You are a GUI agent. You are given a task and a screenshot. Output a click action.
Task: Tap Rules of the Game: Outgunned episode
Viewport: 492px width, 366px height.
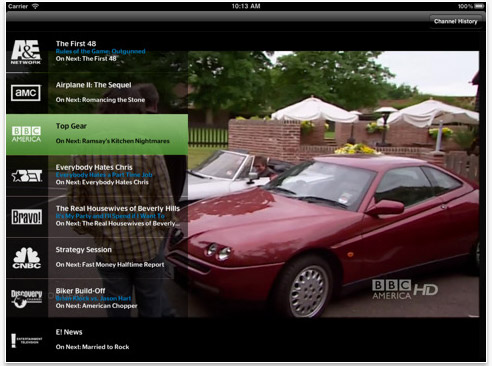pos(100,51)
